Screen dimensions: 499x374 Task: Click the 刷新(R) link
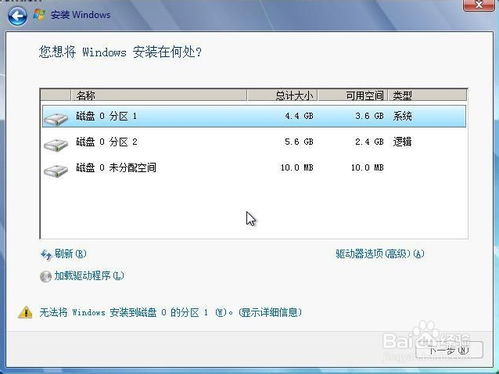click(70, 254)
